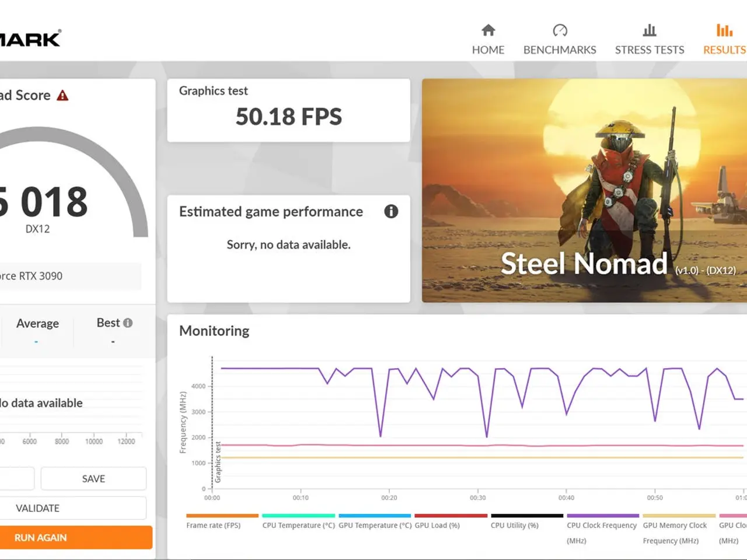Click the 00:40 time label on chart

pyautogui.click(x=566, y=498)
